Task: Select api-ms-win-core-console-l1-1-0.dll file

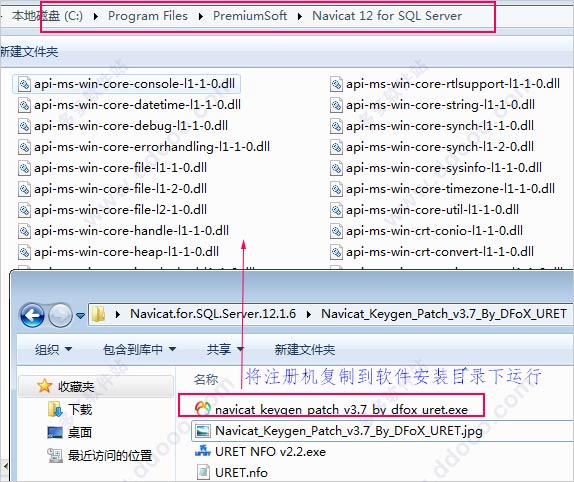Action: click(x=127, y=84)
